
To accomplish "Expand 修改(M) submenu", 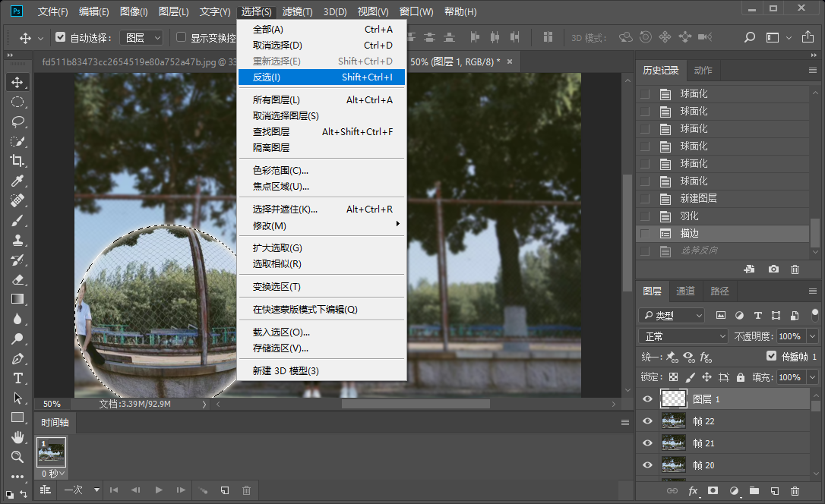I will pos(322,226).
